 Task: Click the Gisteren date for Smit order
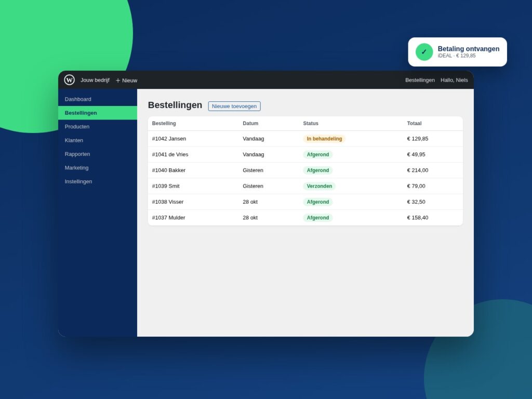click(253, 186)
